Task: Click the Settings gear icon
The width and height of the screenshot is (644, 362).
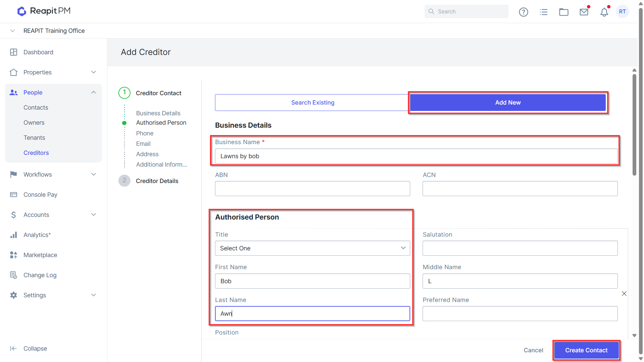Action: coord(13,295)
